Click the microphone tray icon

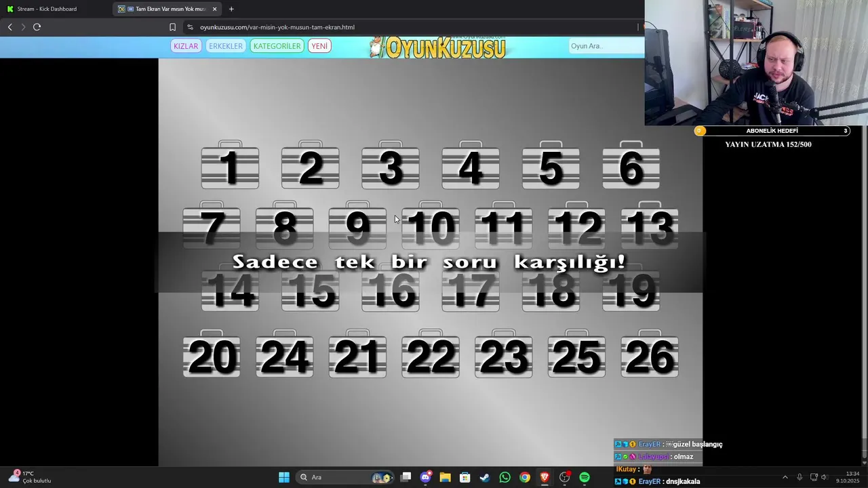point(800,477)
